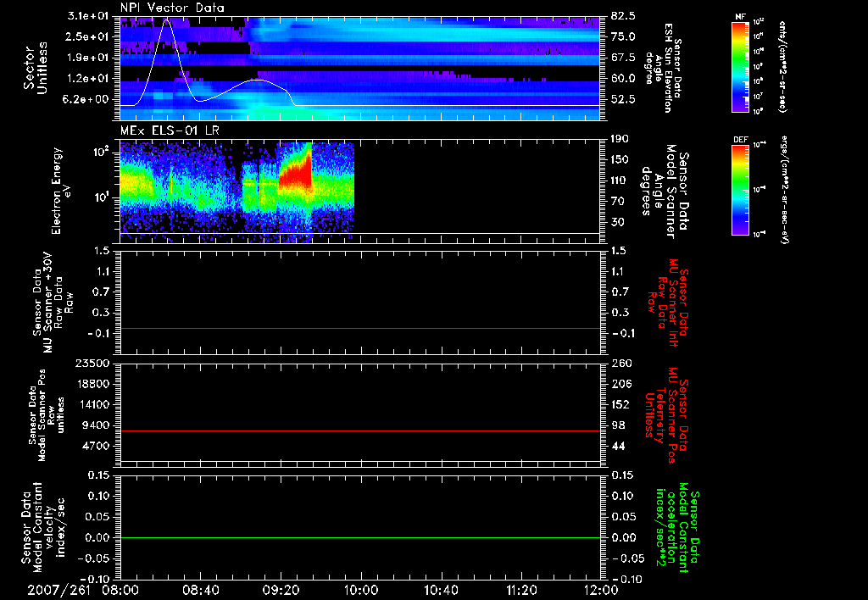Viewport: 868px width, 600px height.
Task: Click the '190' scanner angle axis value
Action: (x=620, y=139)
